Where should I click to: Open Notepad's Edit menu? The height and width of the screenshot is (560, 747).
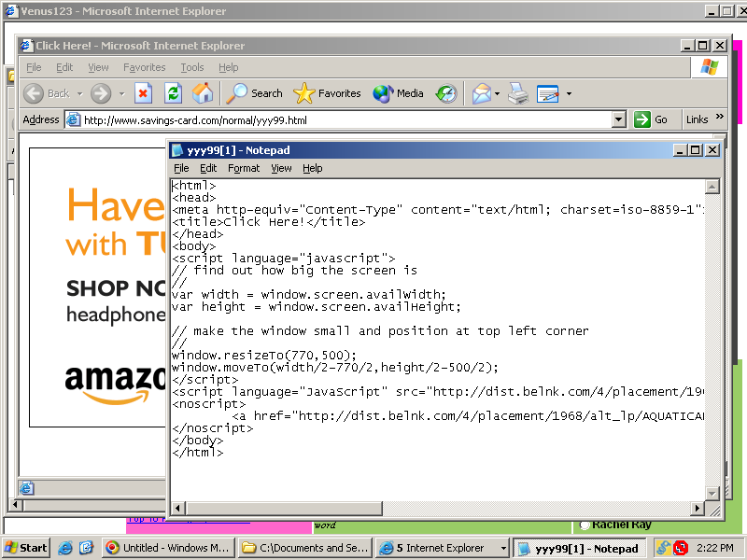coord(208,168)
